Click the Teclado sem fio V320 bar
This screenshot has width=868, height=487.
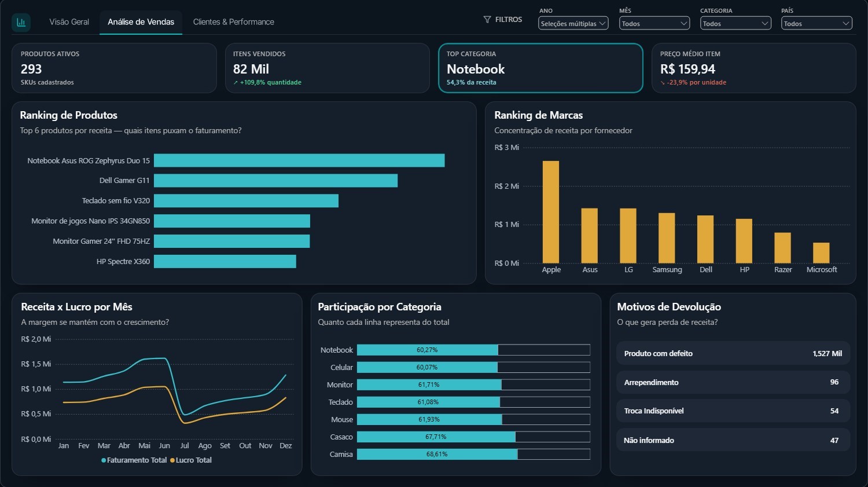click(246, 201)
